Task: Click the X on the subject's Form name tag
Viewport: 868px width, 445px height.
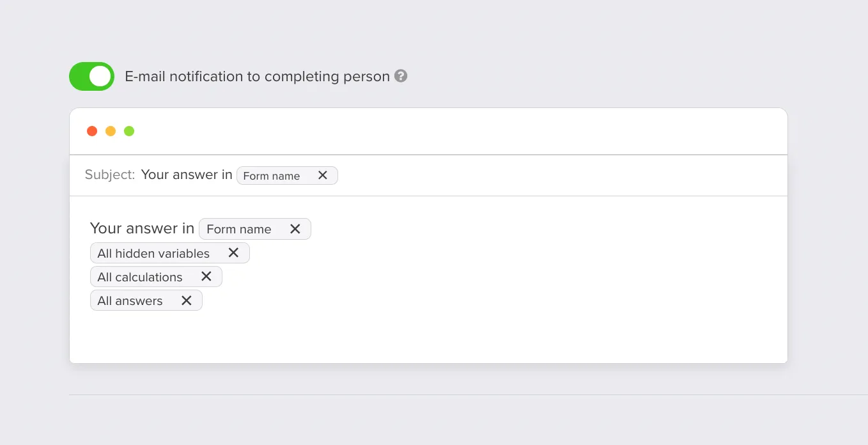Action: point(323,175)
